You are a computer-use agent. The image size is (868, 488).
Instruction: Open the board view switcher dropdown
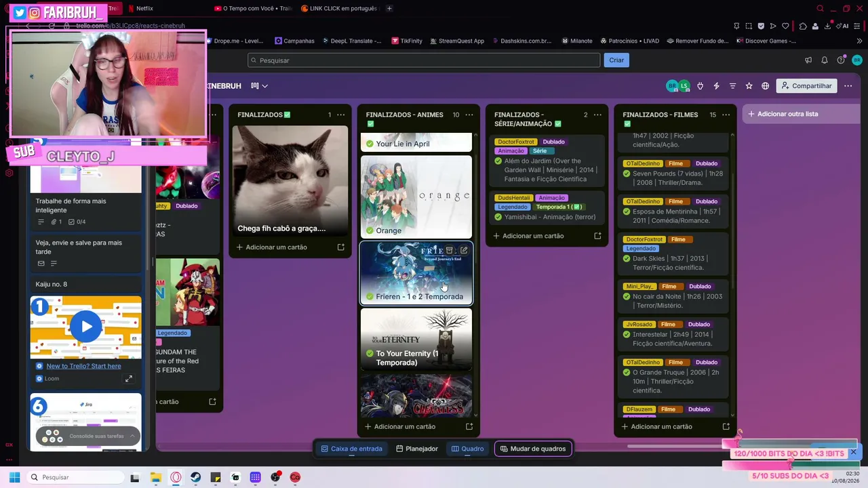pyautogui.click(x=259, y=86)
